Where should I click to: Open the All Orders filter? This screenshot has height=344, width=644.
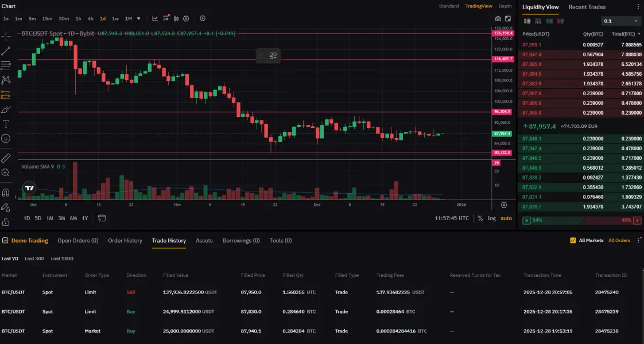click(619, 241)
